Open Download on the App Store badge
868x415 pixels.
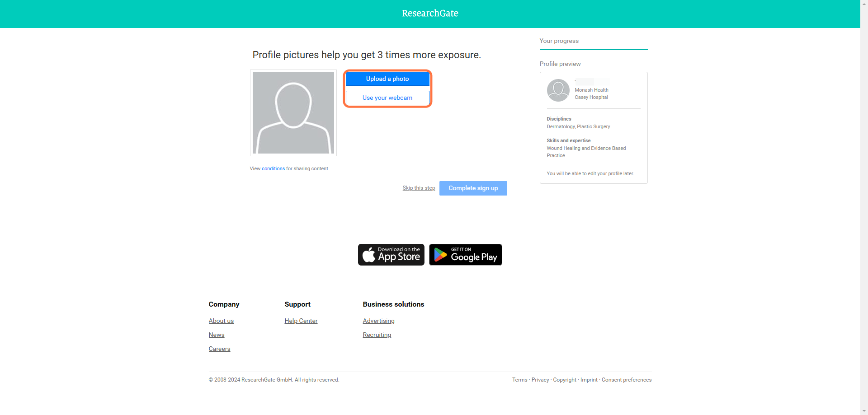pos(391,255)
